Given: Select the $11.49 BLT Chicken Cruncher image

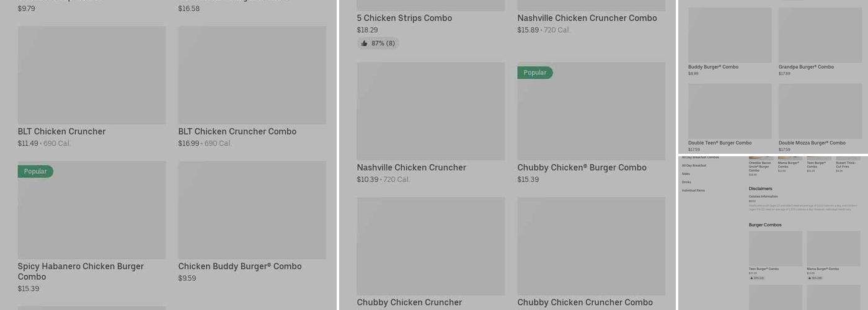Looking at the screenshot, I should (x=92, y=75).
